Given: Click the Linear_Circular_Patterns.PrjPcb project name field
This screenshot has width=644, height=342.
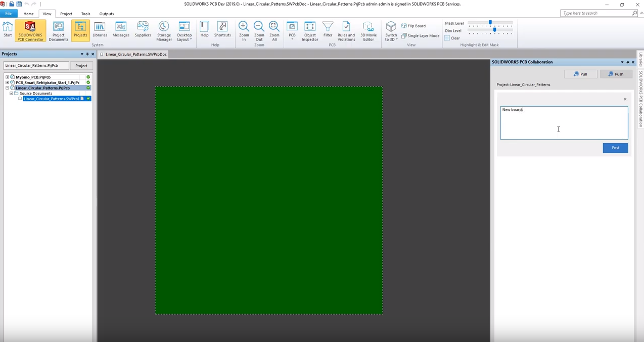Looking at the screenshot, I should tap(36, 66).
